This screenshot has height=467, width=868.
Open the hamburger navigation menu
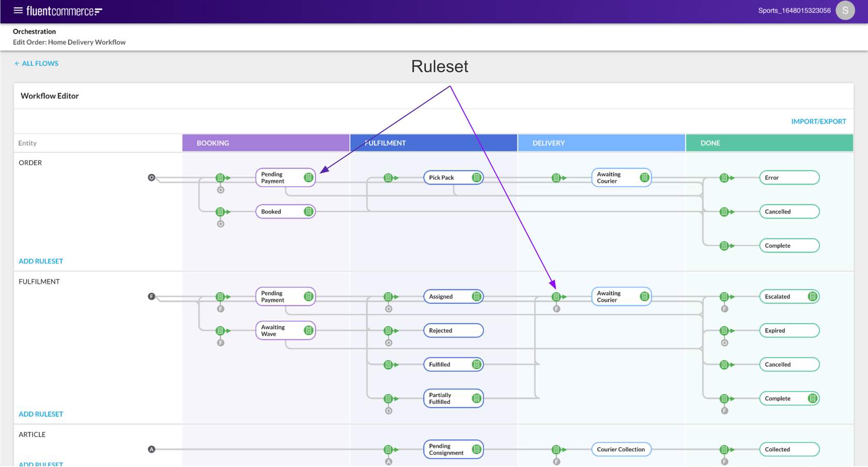(18, 10)
